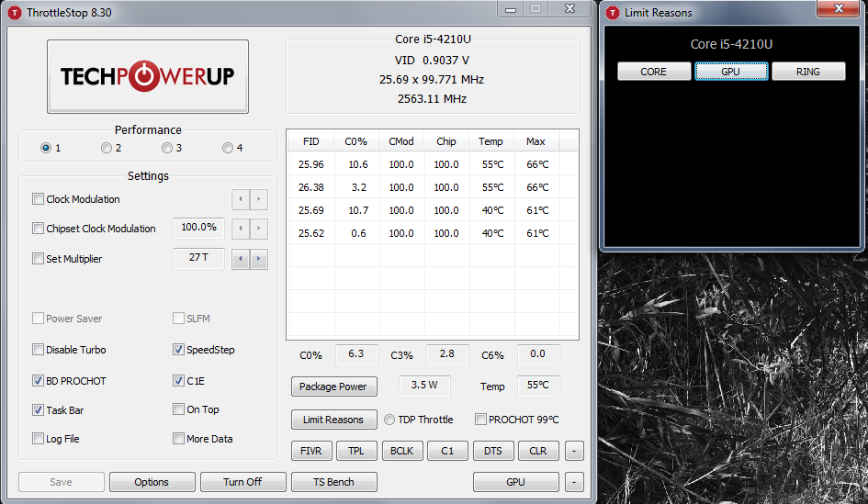Minimize the ThrottleStop window
The height and width of the screenshot is (504, 868).
coord(511,9)
